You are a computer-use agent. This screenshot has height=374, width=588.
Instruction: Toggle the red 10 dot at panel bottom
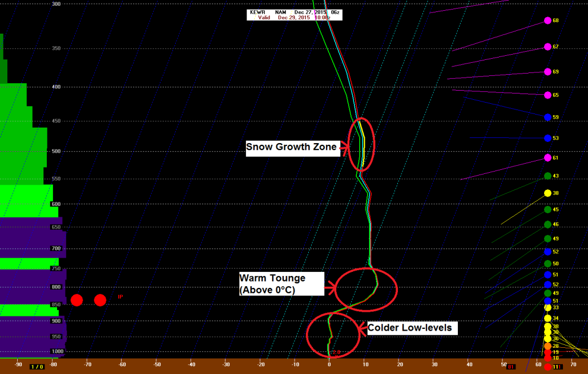click(546, 358)
